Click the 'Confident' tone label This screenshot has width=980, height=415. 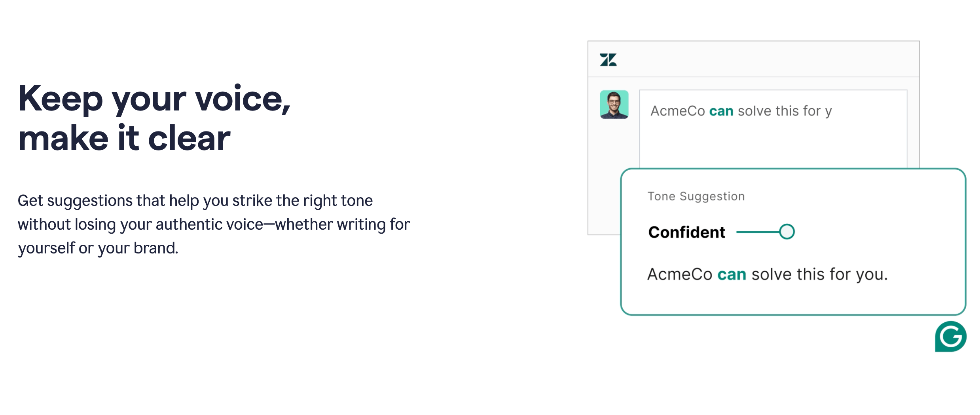pos(687,232)
